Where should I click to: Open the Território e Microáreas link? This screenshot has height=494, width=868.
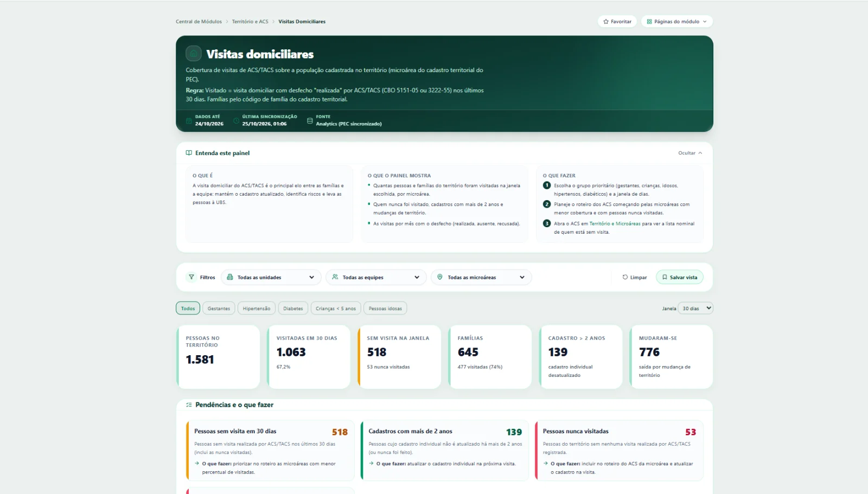[x=615, y=223]
